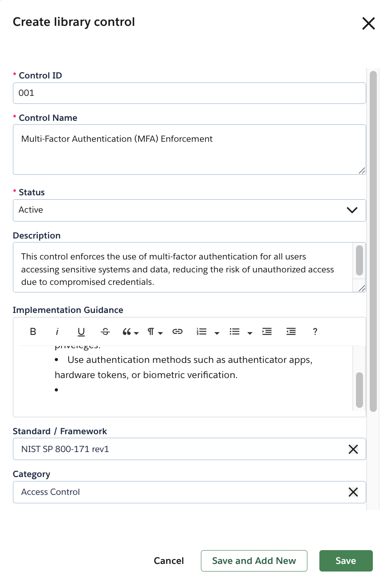Click into the Control ID field
Image resolution: width=392 pixels, height=584 pixels.
[x=189, y=93]
